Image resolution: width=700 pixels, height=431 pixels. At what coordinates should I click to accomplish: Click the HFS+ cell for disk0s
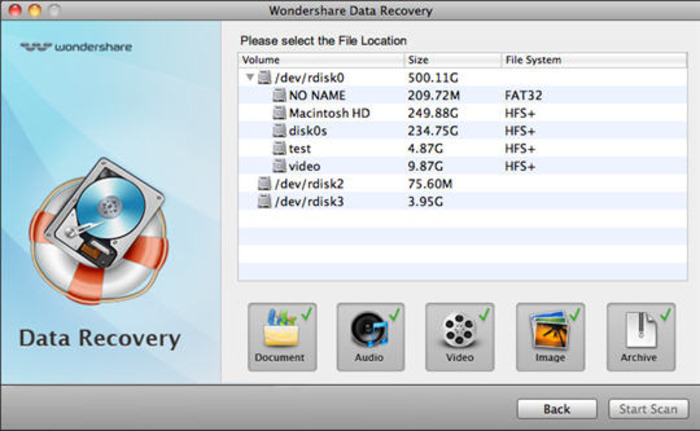coord(520,131)
